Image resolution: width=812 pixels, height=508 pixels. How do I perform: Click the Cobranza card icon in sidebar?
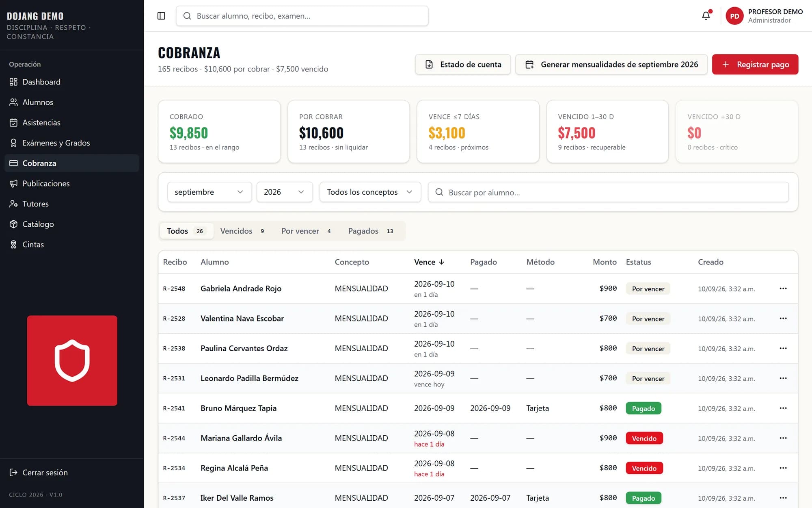[x=13, y=163]
